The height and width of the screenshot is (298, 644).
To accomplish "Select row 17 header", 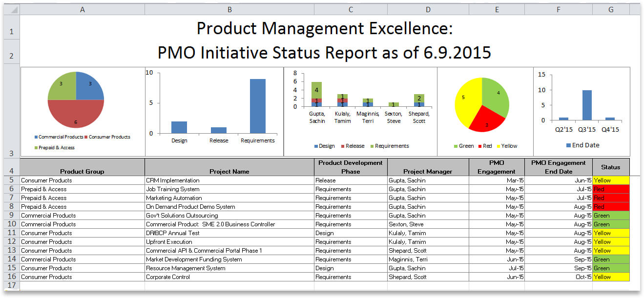I will pos(12,285).
